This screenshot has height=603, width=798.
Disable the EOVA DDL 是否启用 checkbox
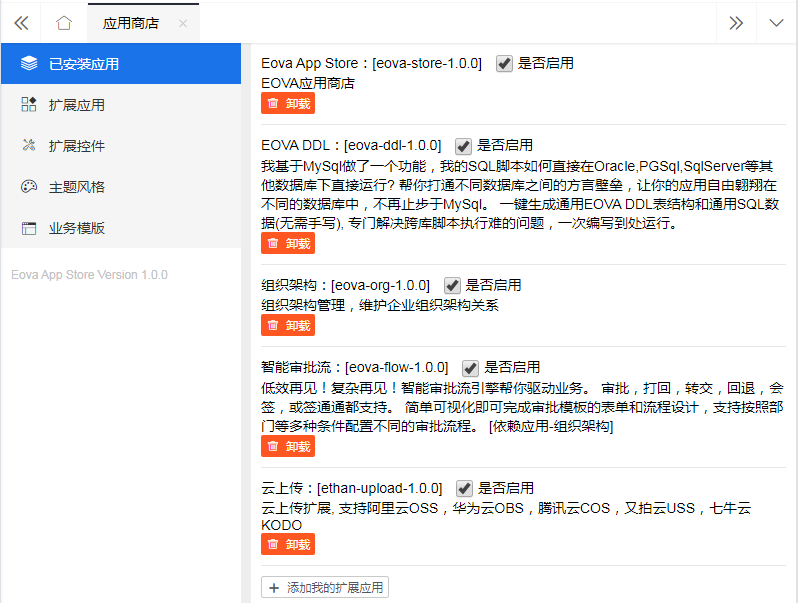(463, 145)
